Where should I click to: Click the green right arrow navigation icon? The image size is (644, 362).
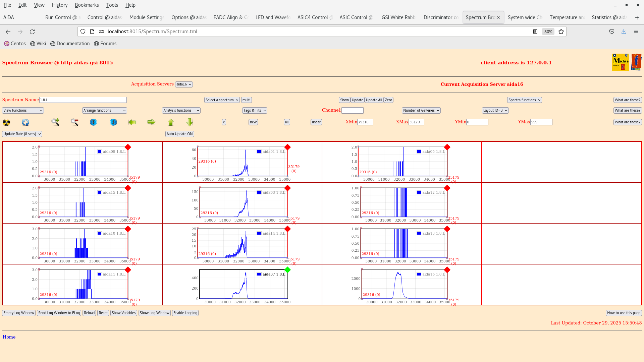click(151, 122)
